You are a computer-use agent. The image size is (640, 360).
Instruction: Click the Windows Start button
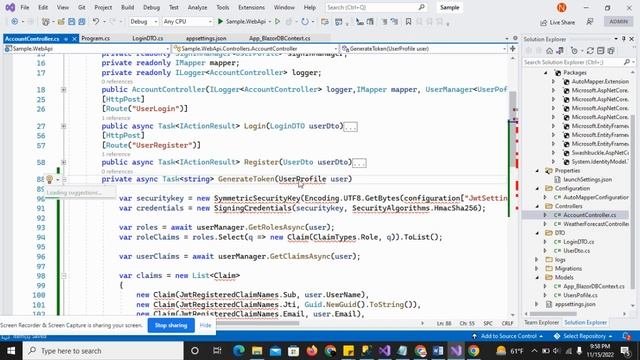coord(11,351)
